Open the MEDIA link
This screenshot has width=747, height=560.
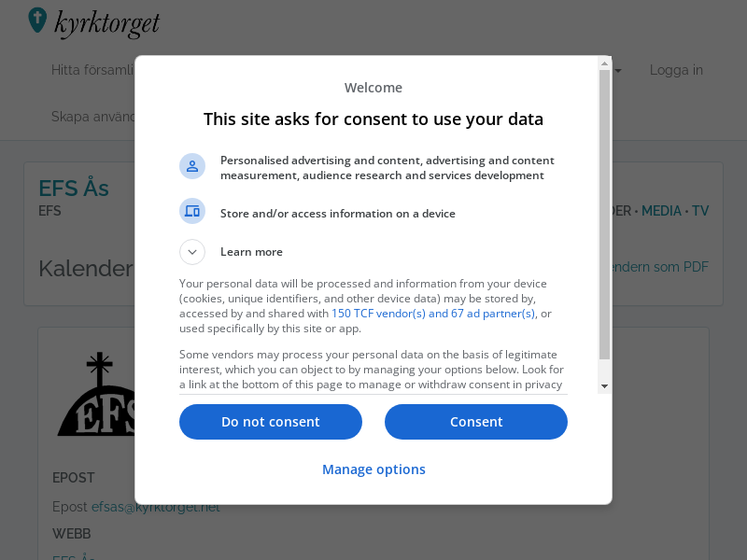click(661, 211)
